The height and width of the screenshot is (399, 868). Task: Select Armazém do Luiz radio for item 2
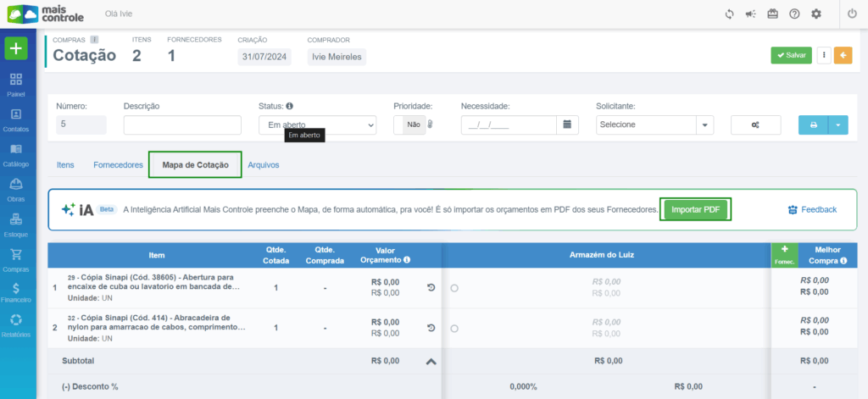pos(455,328)
